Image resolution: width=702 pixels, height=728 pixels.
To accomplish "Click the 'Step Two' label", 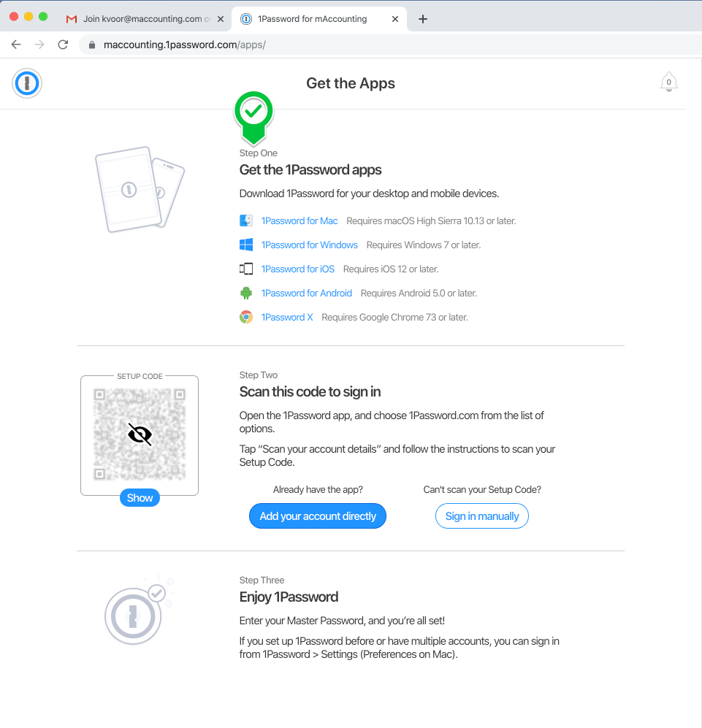I will pyautogui.click(x=259, y=375).
